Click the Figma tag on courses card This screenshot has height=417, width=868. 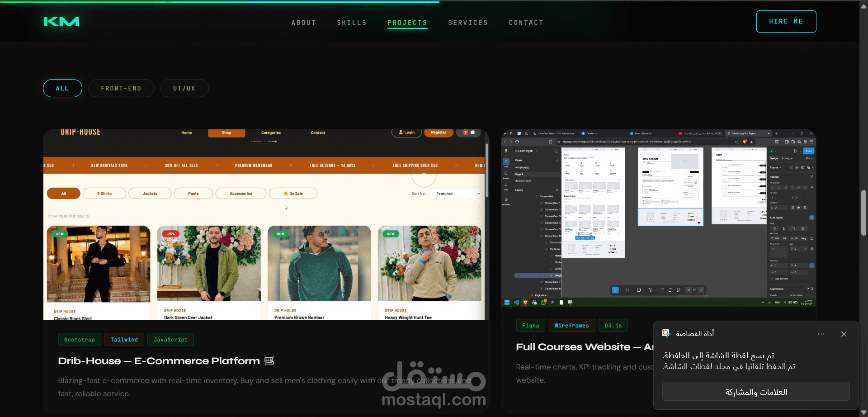531,326
